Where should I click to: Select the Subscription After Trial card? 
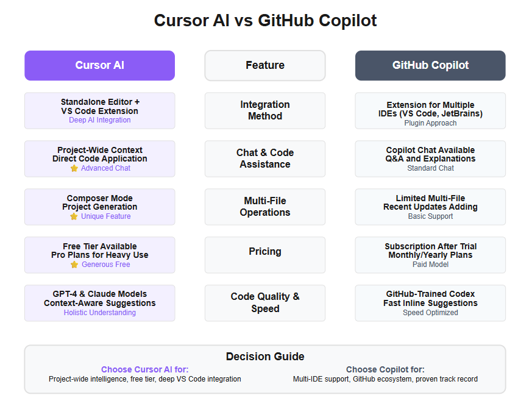pyautogui.click(x=430, y=255)
